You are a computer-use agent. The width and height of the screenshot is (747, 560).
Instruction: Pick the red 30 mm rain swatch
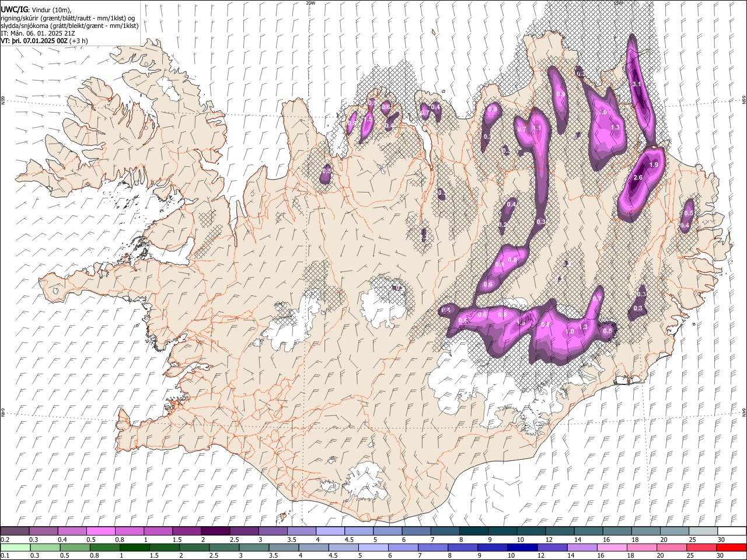click(731, 547)
